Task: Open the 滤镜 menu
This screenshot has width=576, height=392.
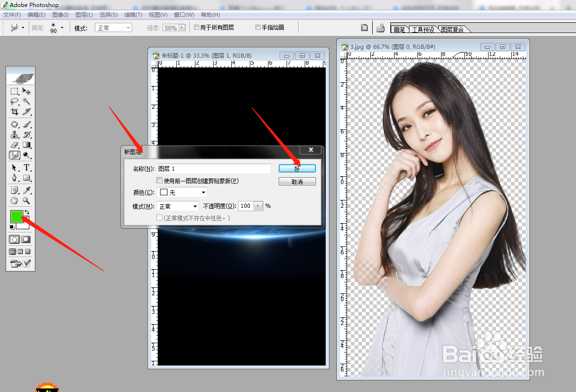Action: [133, 15]
